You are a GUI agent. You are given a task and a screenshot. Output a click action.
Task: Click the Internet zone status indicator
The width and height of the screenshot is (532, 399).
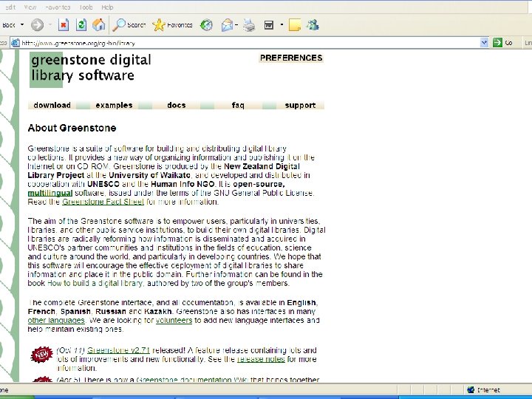point(484,390)
